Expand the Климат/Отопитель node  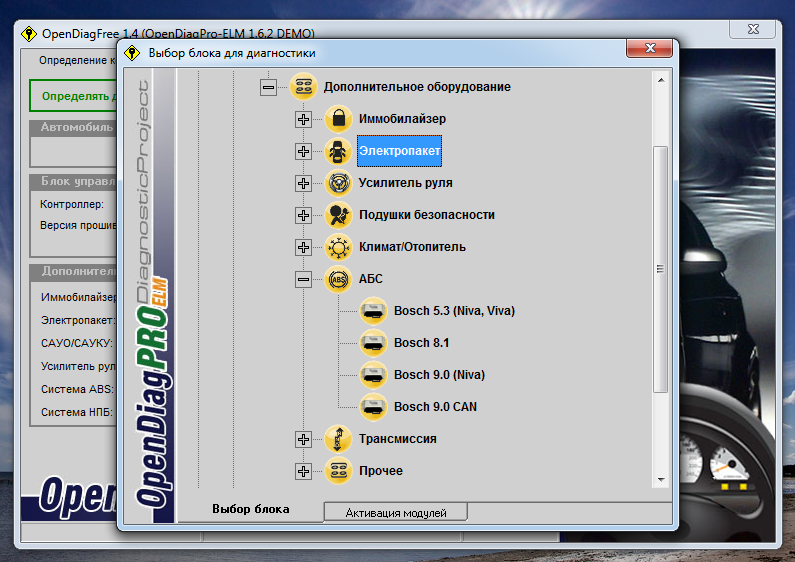[303, 248]
